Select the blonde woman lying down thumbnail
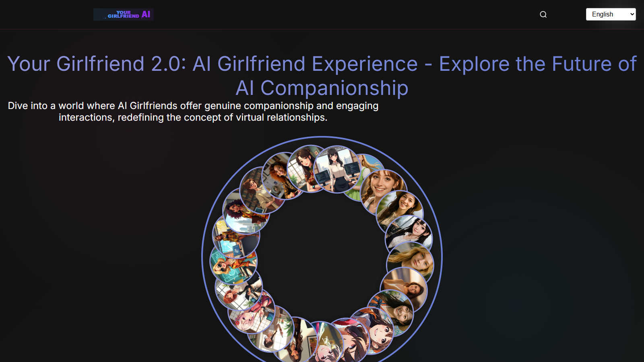 coord(410,265)
